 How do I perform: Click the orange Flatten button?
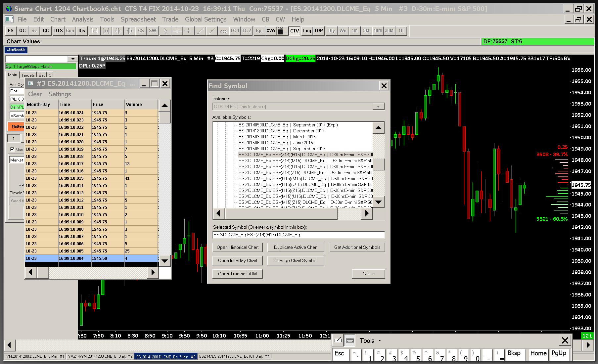tap(16, 126)
